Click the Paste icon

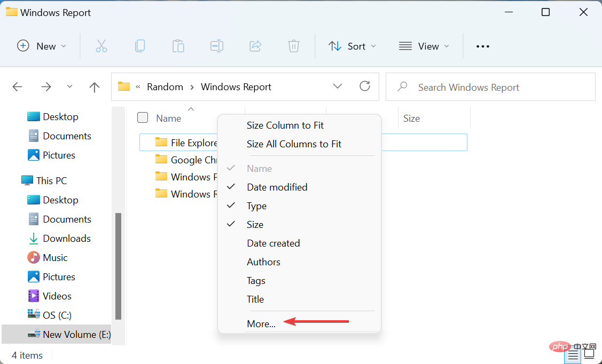(178, 46)
